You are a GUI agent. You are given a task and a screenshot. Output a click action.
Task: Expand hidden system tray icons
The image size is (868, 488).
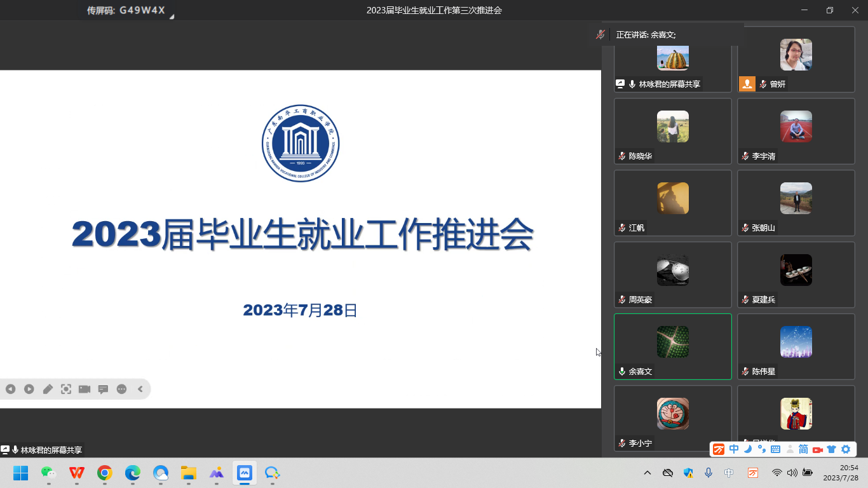pos(648,473)
